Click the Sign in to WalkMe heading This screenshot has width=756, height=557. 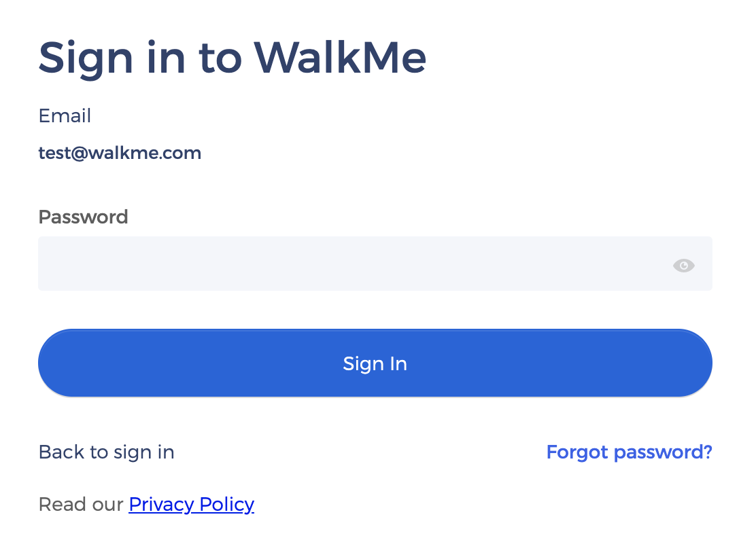point(233,58)
